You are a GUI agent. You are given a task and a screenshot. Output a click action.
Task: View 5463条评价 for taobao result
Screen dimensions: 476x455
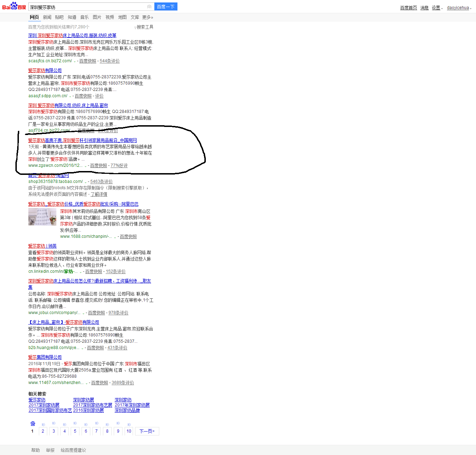pyautogui.click(x=101, y=182)
